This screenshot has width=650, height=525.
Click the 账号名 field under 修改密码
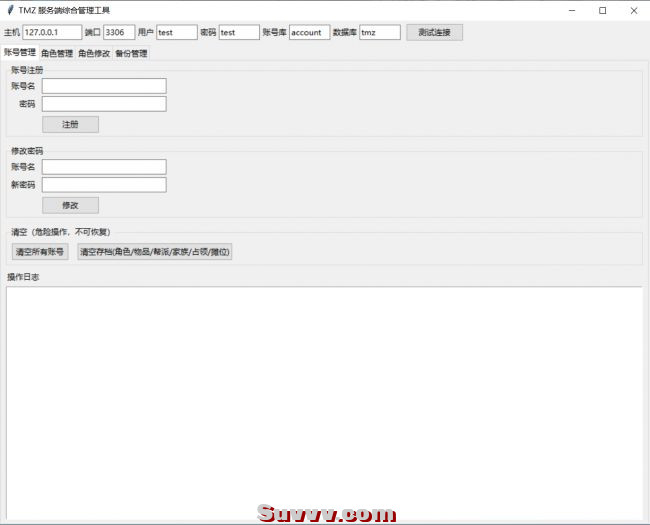tap(104, 167)
